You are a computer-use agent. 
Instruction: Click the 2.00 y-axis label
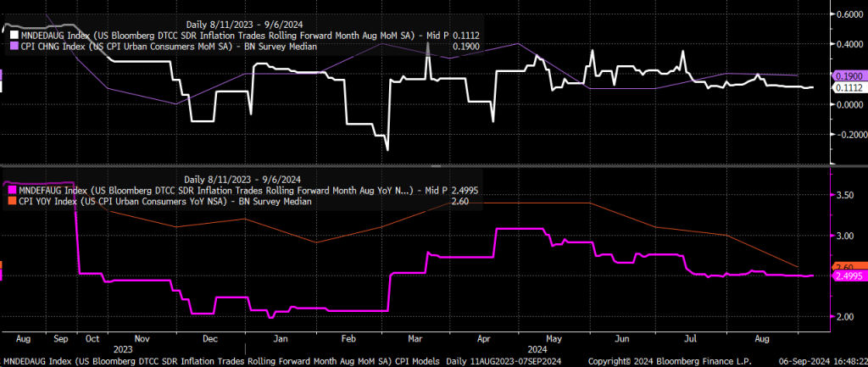847,317
